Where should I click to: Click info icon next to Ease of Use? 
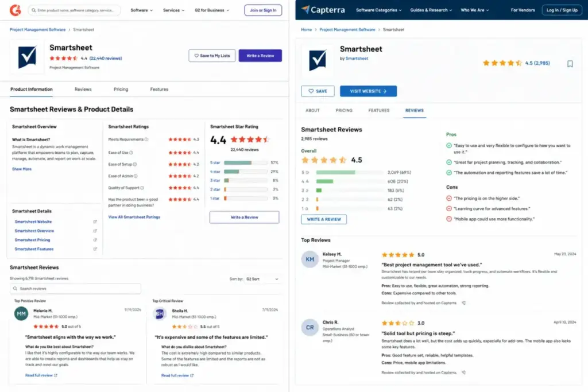click(131, 153)
